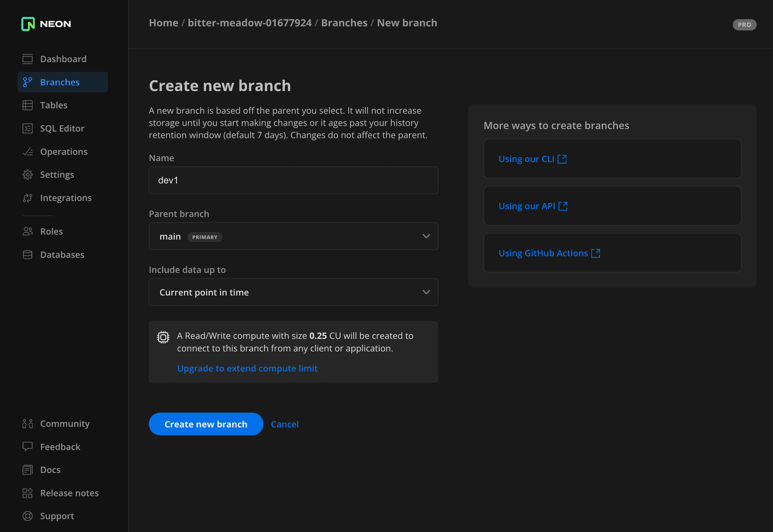The image size is (773, 532).
Task: Click the branch name input field
Action: point(293,180)
